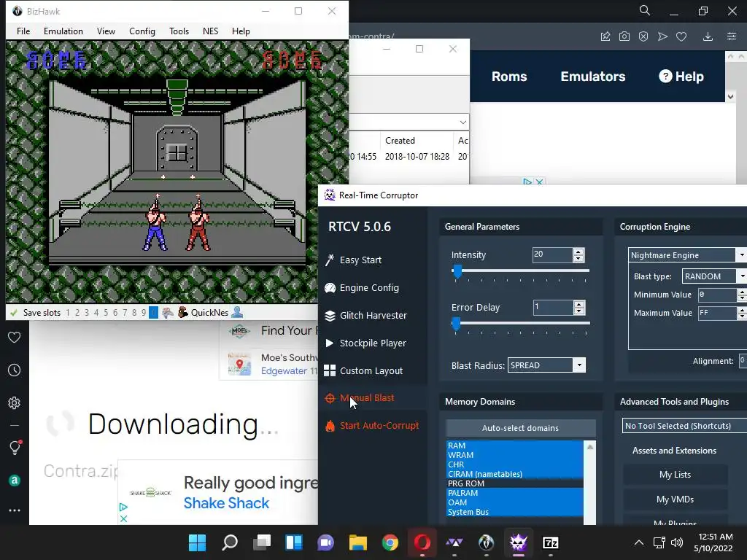This screenshot has width=747, height=560.
Task: Open the BizHawk Tools menu
Action: pyautogui.click(x=179, y=31)
